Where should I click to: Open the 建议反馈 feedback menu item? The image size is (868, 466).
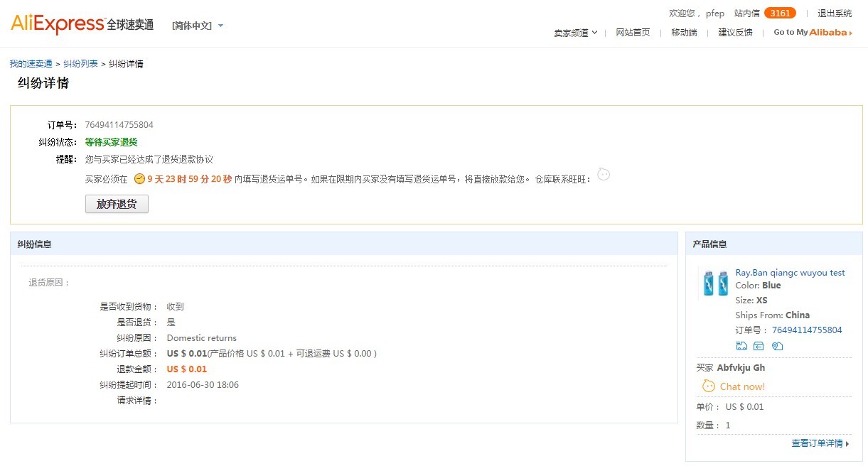[x=734, y=33]
